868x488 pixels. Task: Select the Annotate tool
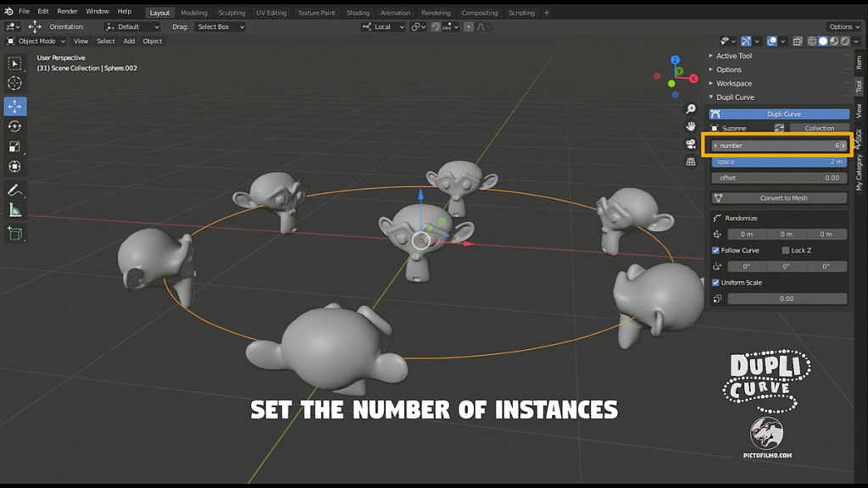pyautogui.click(x=15, y=191)
